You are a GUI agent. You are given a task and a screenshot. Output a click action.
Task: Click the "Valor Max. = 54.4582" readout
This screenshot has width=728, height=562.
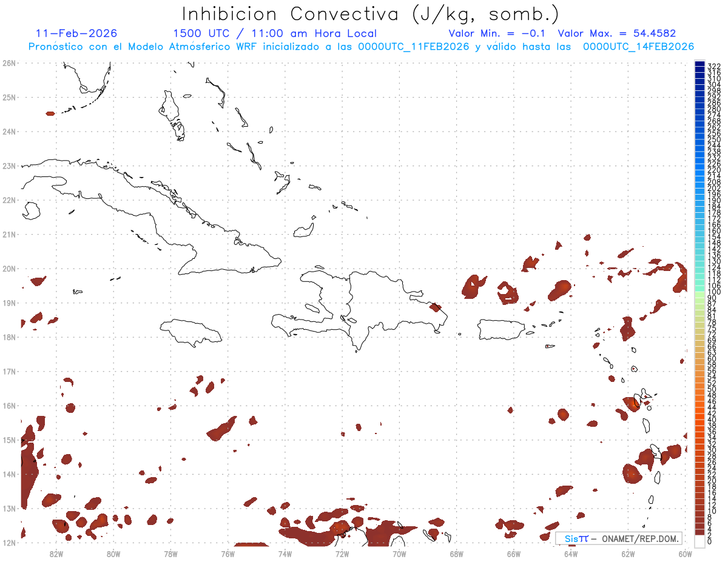[x=616, y=33]
